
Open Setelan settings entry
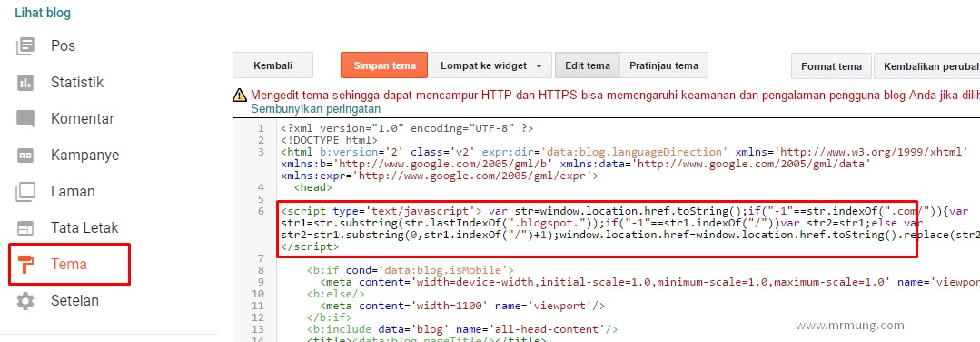point(75,301)
